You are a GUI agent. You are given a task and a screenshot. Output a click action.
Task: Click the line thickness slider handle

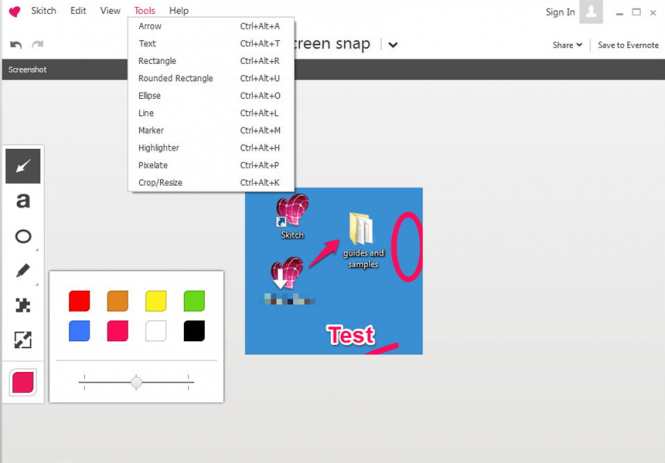[136, 382]
